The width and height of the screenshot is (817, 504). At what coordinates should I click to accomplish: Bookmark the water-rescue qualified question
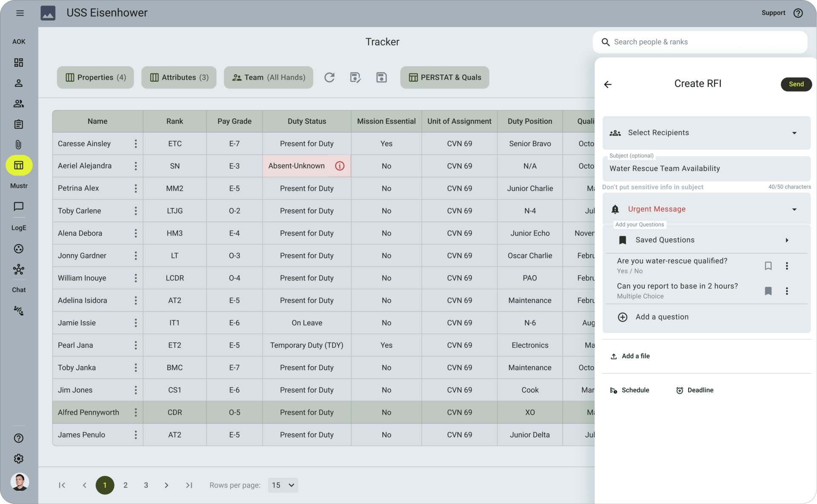tap(768, 266)
